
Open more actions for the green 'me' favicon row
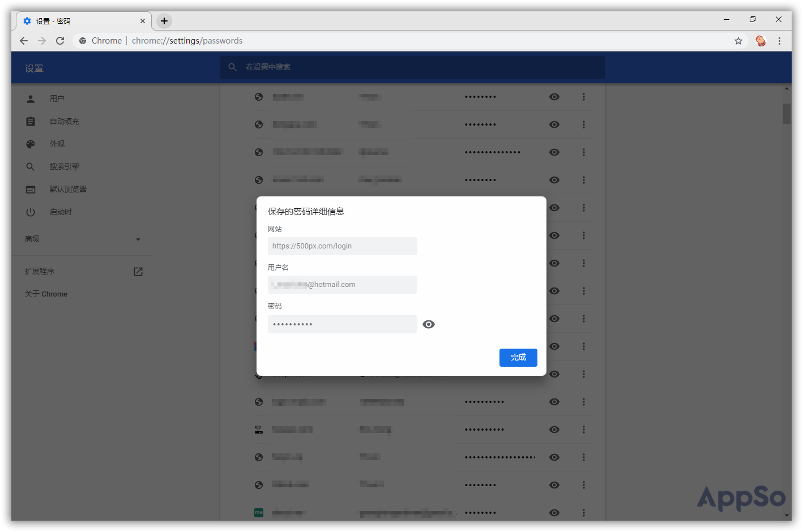pyautogui.click(x=584, y=513)
